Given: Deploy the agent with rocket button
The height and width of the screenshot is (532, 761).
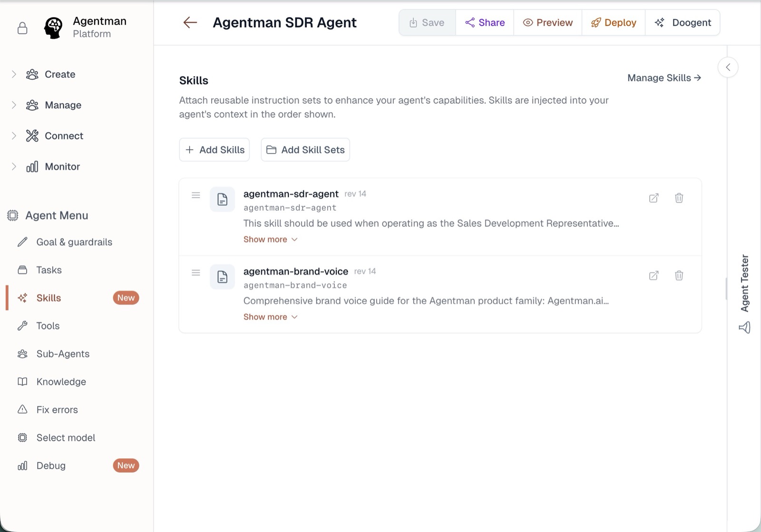Looking at the screenshot, I should pos(614,22).
